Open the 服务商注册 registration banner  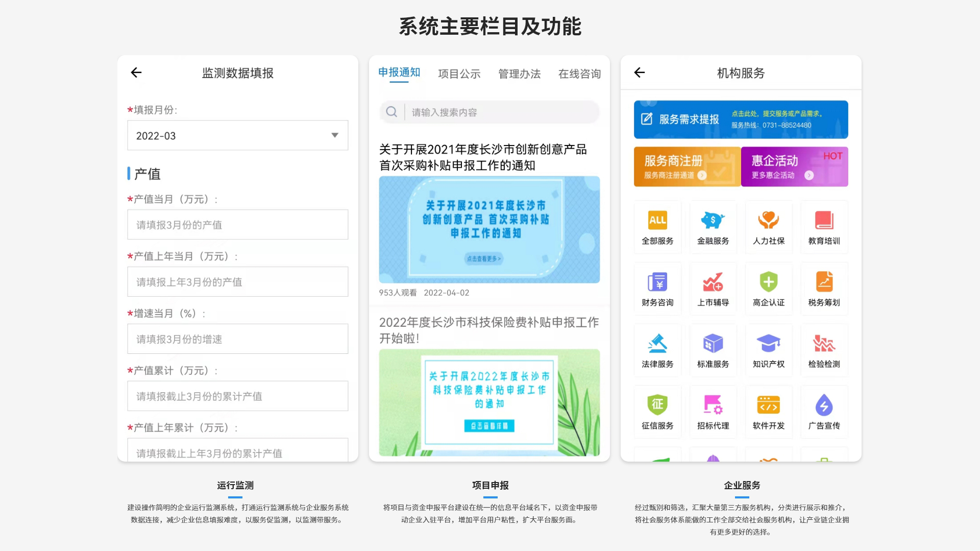687,166
